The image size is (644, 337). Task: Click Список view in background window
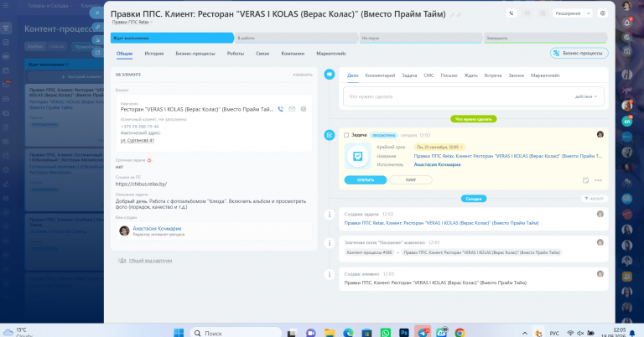(56, 46)
